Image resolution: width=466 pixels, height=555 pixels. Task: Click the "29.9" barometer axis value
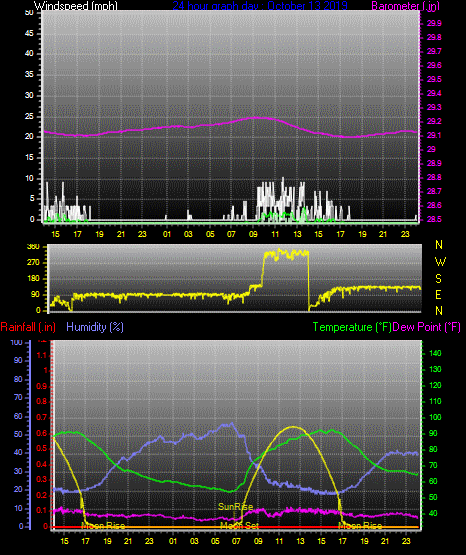[434, 23]
